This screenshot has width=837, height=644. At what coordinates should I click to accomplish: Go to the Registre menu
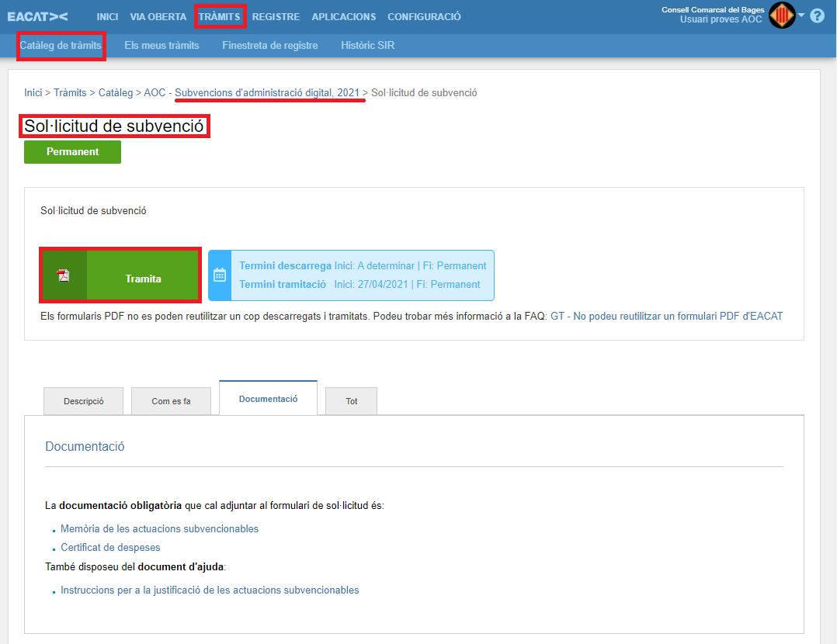tap(276, 16)
